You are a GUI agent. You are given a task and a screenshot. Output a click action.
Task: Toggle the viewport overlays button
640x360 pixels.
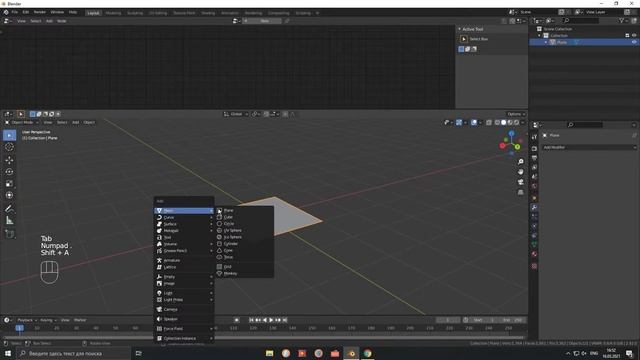(473, 122)
